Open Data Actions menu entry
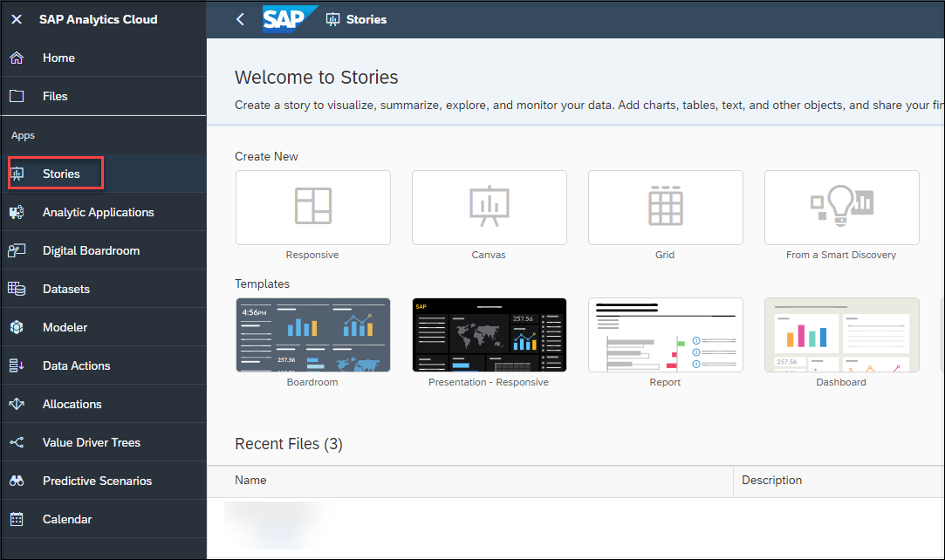945x560 pixels. point(104,365)
